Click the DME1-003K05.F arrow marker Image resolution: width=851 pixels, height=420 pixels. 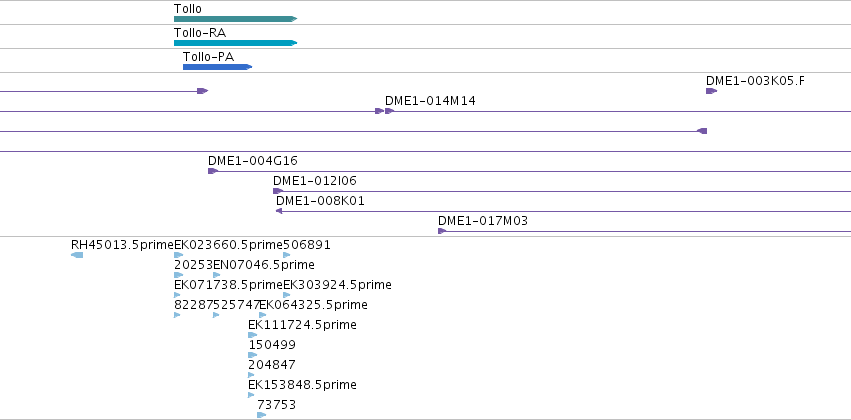[712, 91]
